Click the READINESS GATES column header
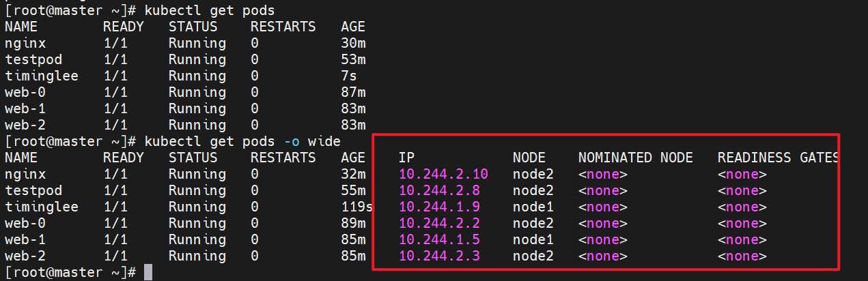 click(779, 158)
